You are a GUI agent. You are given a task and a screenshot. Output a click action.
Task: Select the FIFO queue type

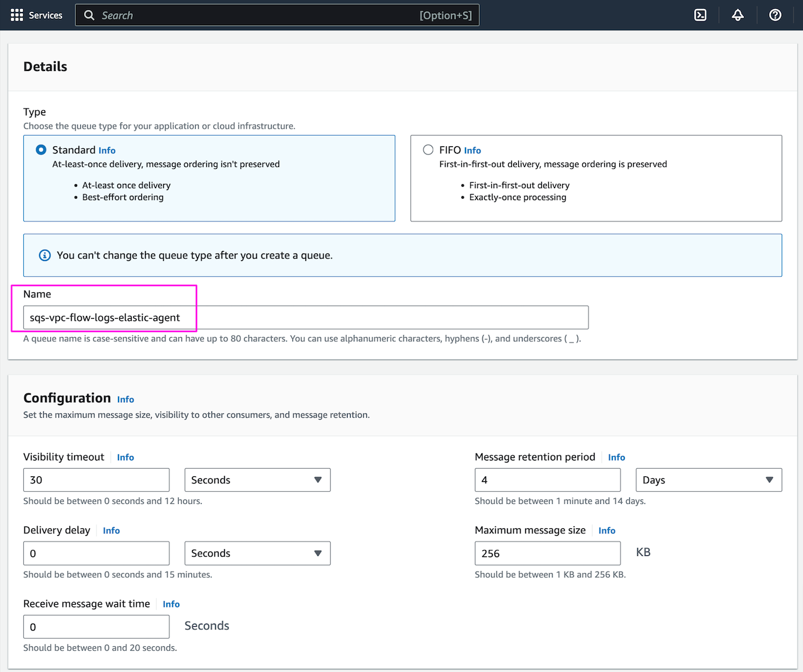[x=428, y=149]
